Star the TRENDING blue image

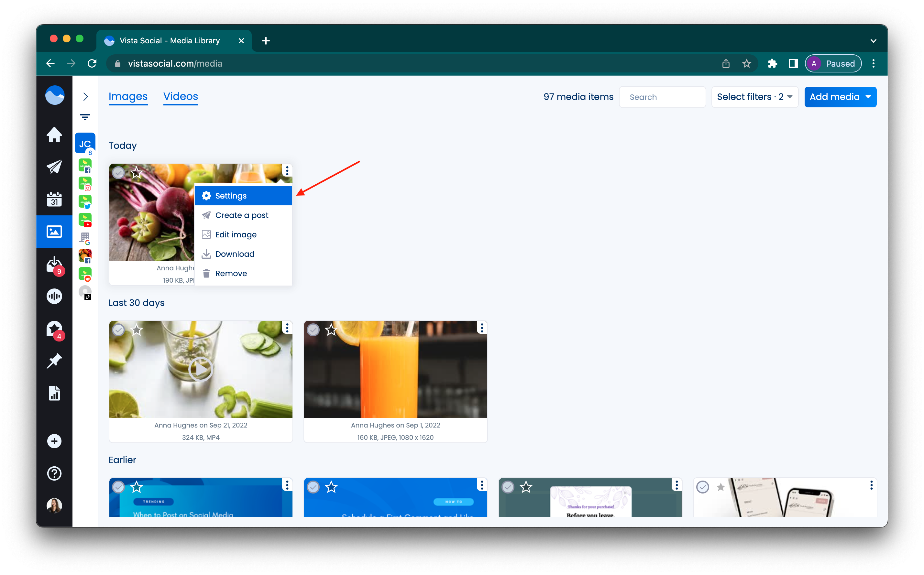(x=137, y=487)
